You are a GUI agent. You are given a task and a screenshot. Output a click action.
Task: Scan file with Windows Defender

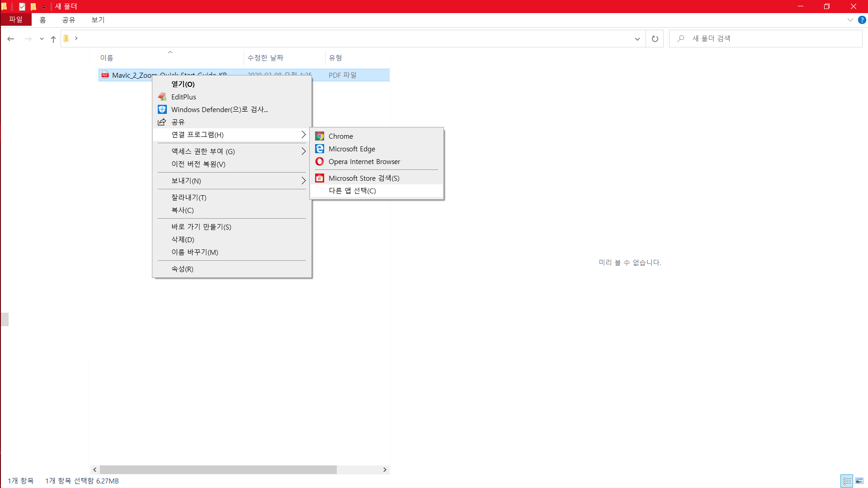point(219,109)
